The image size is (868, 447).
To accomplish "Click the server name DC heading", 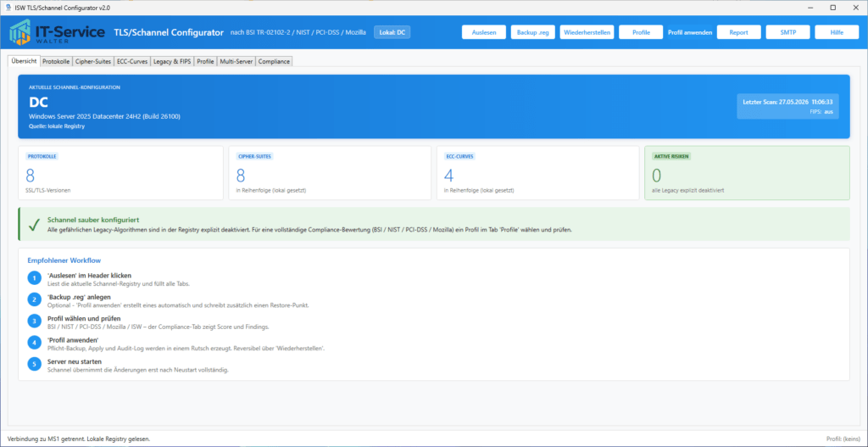I will [38, 103].
